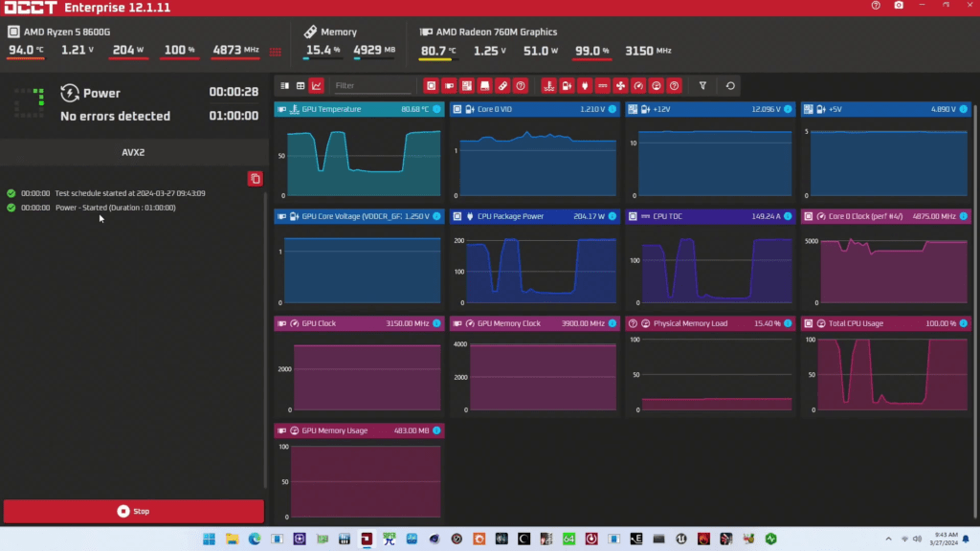The width and height of the screenshot is (980, 551).
Task: Click the AMD Radeon 760M Graphics header
Action: point(497,32)
